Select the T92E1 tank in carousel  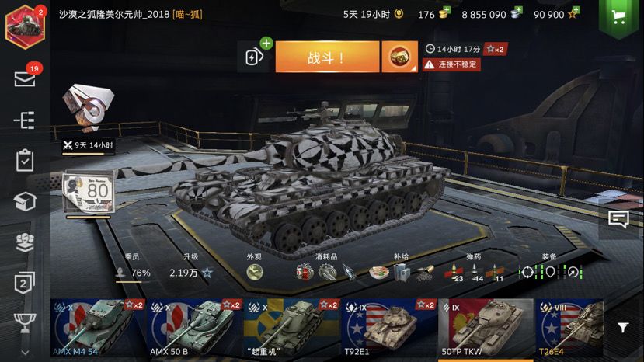pyautogui.click(x=389, y=328)
